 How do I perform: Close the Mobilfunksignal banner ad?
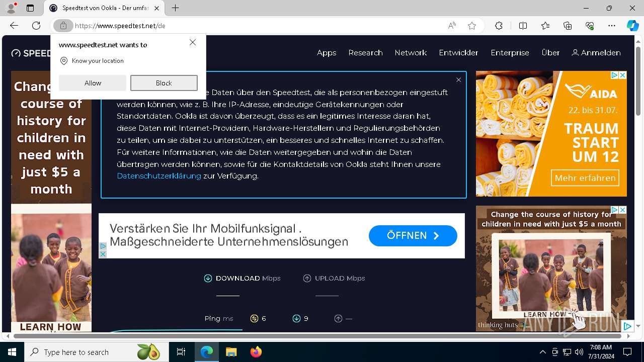[103, 254]
